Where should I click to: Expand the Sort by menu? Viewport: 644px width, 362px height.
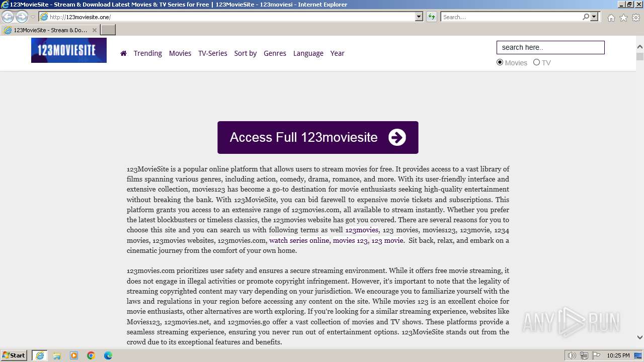[x=246, y=53]
